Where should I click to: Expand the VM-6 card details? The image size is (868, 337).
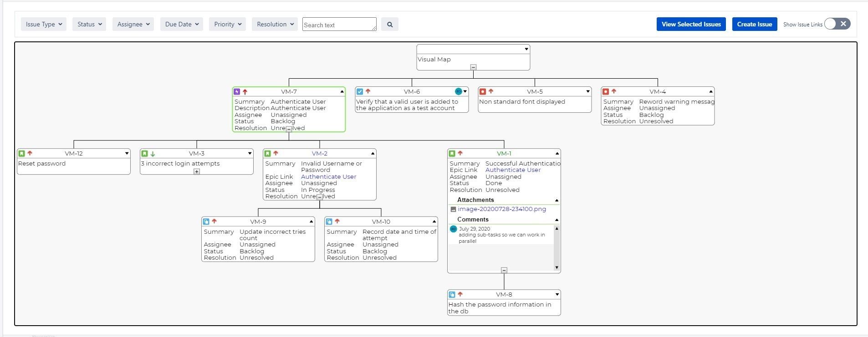tap(465, 92)
